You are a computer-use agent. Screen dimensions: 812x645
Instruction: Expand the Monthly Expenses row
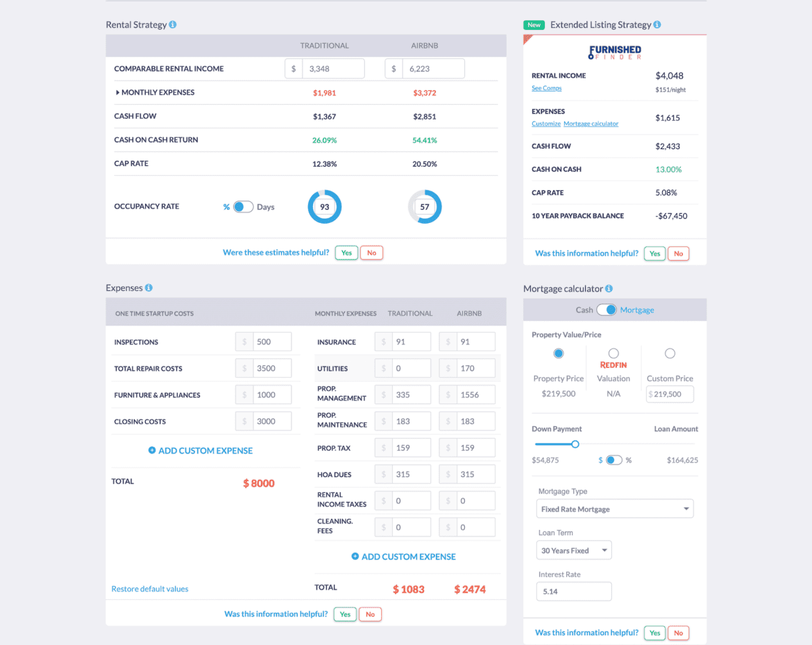coord(118,92)
